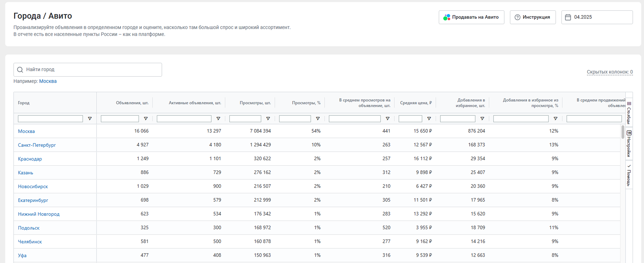Open filter icon for Добавления в избранное, шт.
This screenshot has height=263, width=644.
[482, 119]
